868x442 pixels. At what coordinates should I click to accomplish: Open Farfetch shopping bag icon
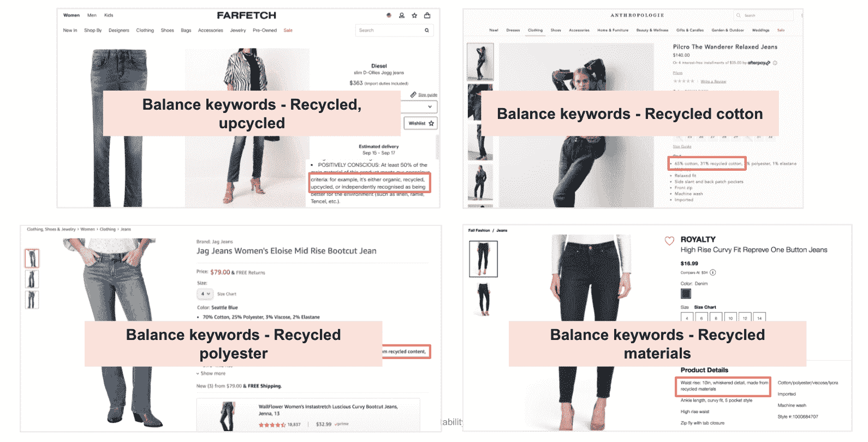tap(427, 15)
